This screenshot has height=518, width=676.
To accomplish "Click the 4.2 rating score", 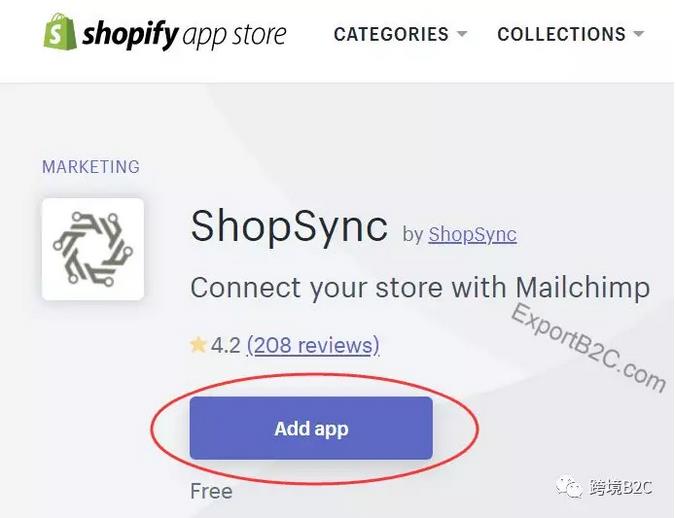I will coord(225,346).
